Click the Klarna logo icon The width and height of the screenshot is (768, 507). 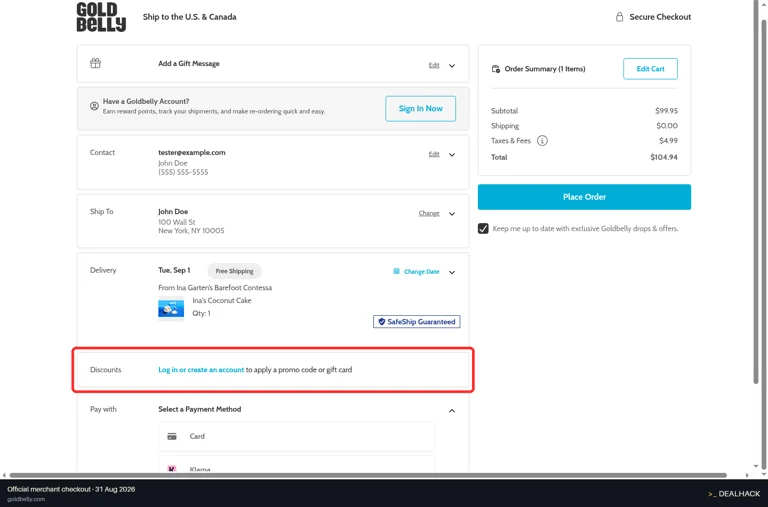coord(172,469)
